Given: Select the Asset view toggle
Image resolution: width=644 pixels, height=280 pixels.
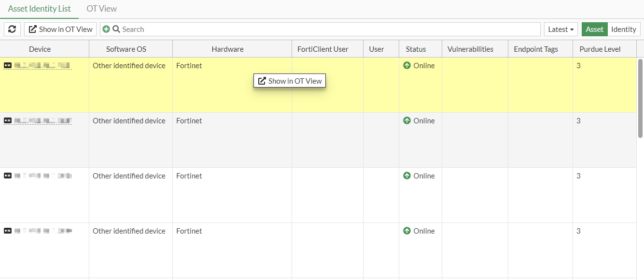Looking at the screenshot, I should coord(594,29).
